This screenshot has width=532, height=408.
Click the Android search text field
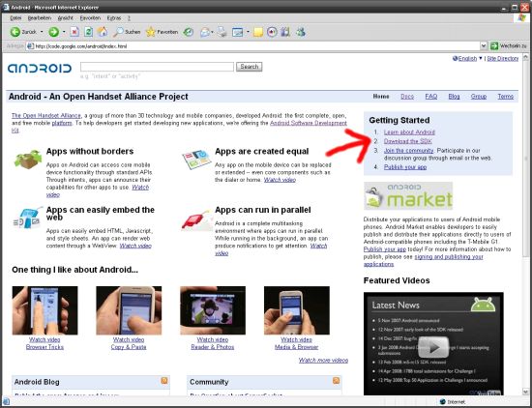157,67
